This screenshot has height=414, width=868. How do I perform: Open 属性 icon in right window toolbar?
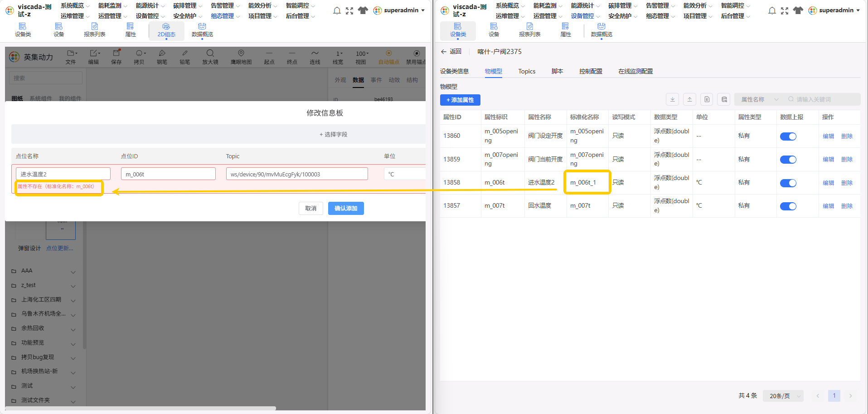pos(565,30)
